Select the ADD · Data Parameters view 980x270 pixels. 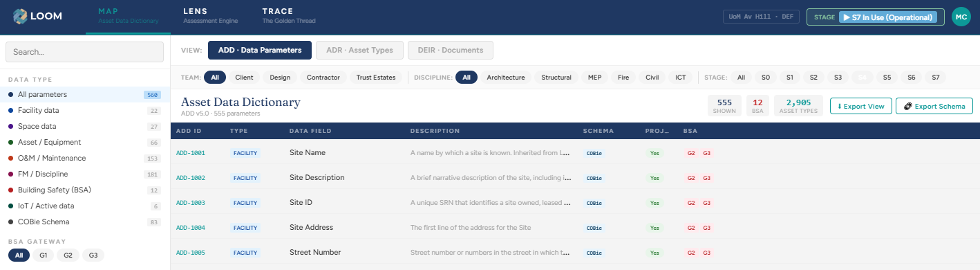click(x=260, y=51)
